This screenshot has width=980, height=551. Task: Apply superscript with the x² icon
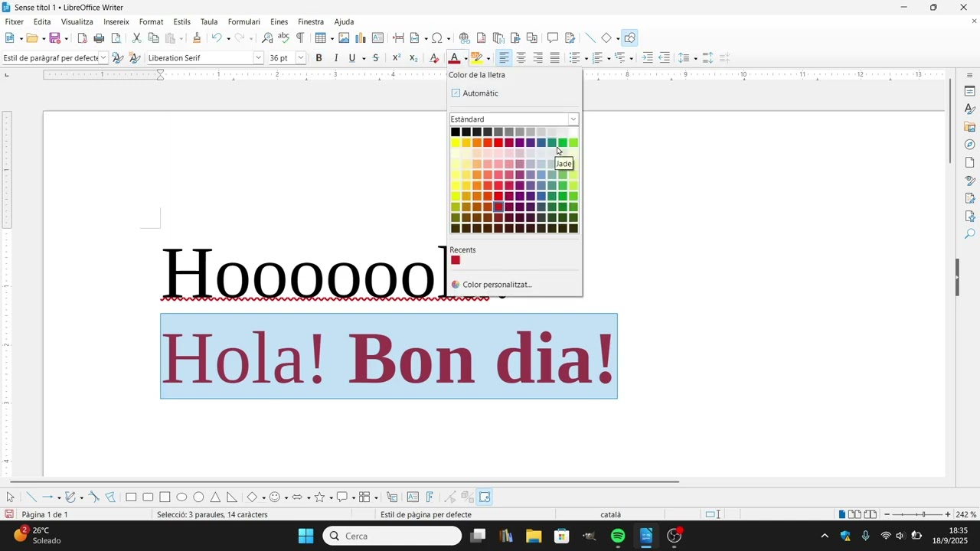pyautogui.click(x=397, y=58)
